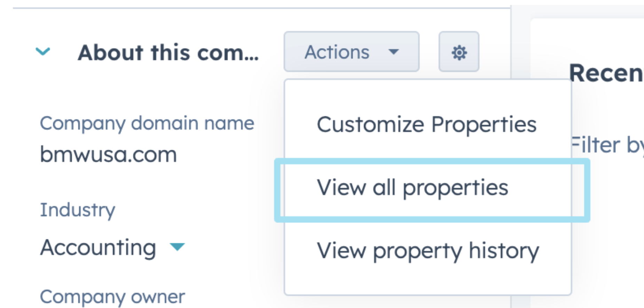The width and height of the screenshot is (644, 308).
Task: Click the Actions label text
Action: click(337, 52)
